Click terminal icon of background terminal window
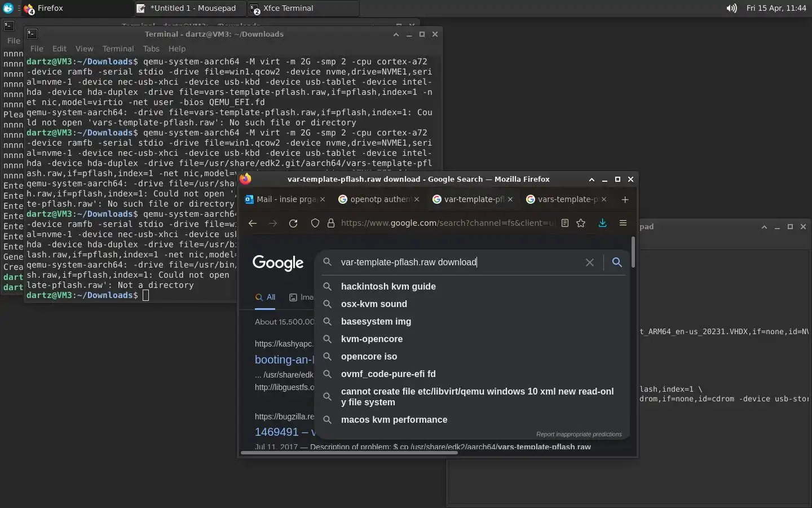The image size is (812, 508). click(x=9, y=25)
